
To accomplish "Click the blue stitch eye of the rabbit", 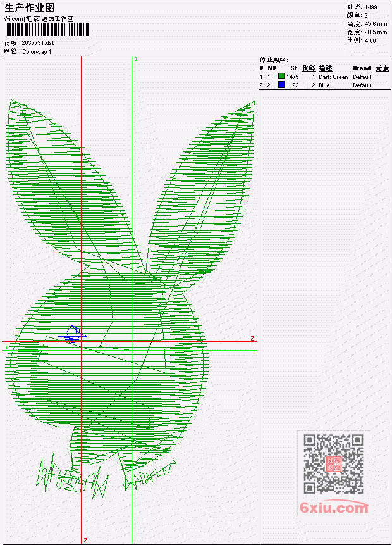I will point(73,334).
